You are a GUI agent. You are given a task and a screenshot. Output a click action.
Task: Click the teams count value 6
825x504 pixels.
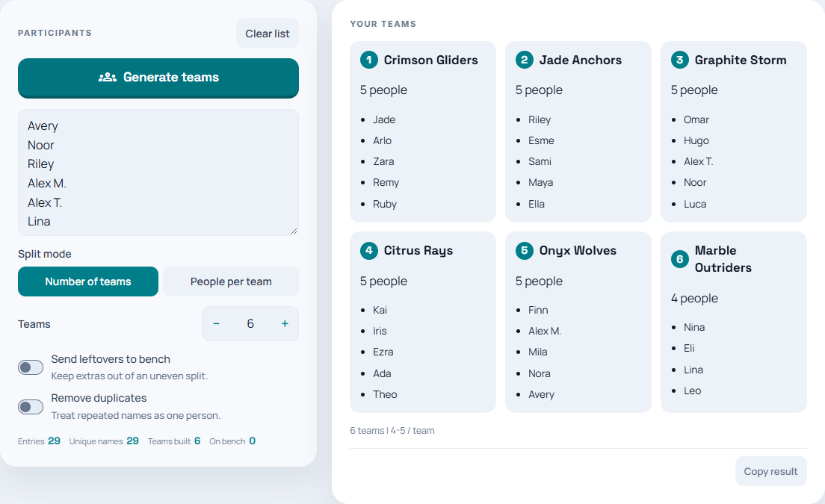(250, 324)
